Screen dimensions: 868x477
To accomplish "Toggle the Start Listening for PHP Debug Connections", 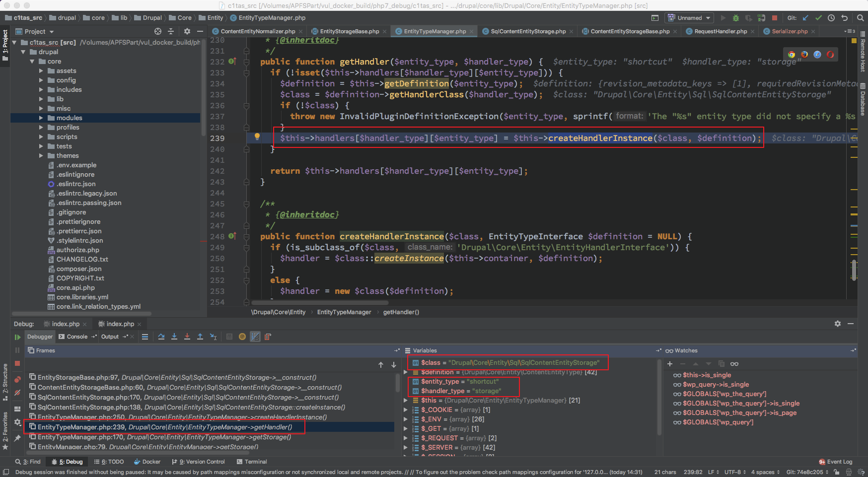I will coord(761,18).
